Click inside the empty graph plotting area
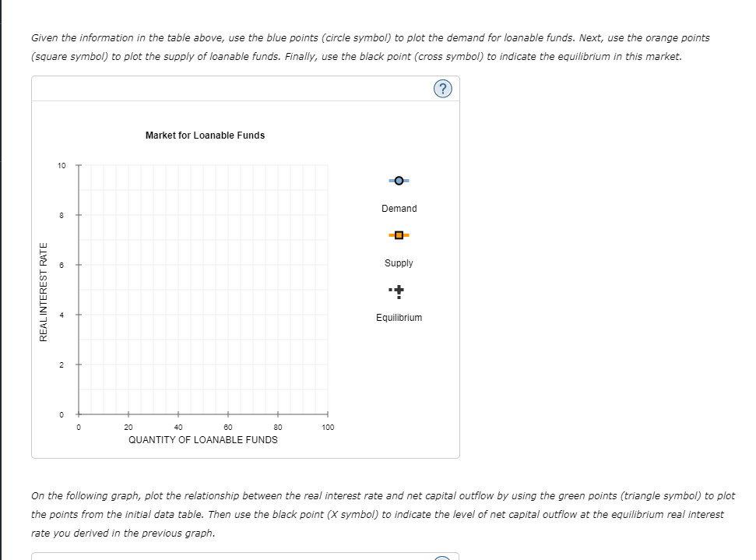 pos(202,288)
